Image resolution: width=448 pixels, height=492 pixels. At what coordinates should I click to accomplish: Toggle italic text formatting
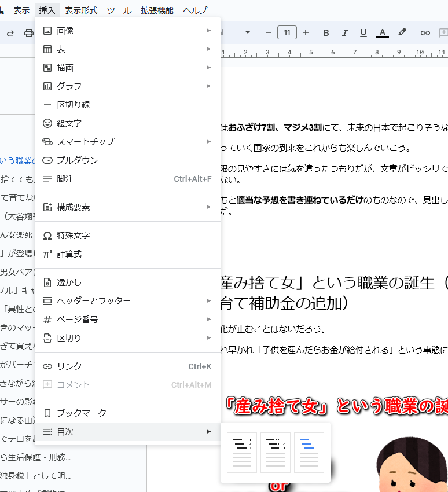click(x=345, y=32)
